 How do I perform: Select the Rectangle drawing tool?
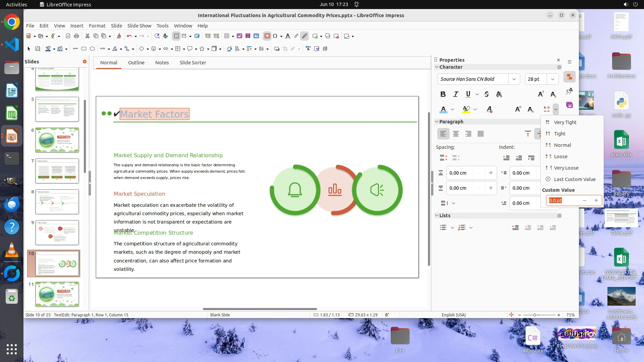(84, 49)
